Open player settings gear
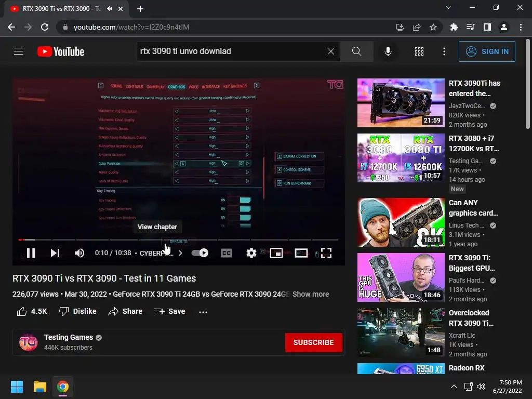The image size is (532, 399). (x=251, y=253)
